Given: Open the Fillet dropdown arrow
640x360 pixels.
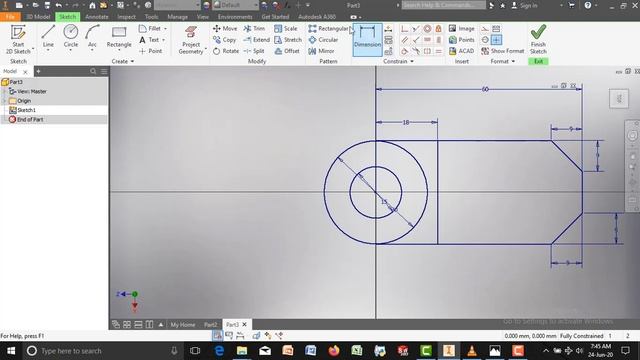Looking at the screenshot, I should click(165, 29).
